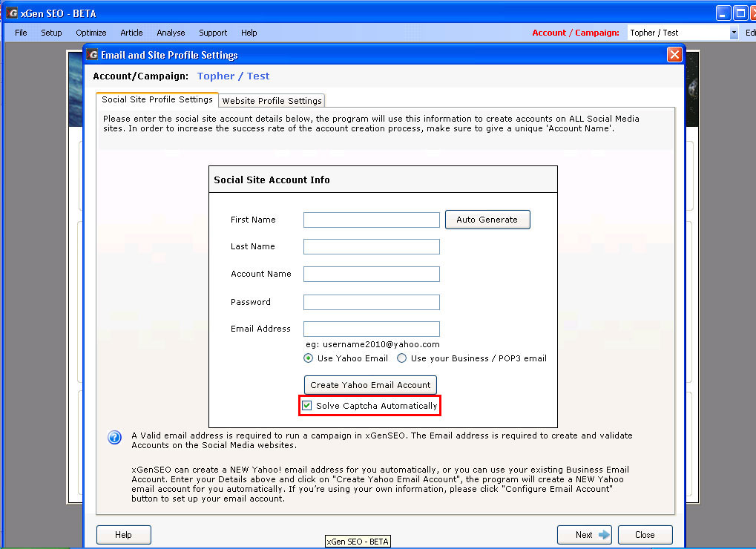The height and width of the screenshot is (549, 756).
Task: Click the Auto Generate button
Action: click(x=487, y=220)
